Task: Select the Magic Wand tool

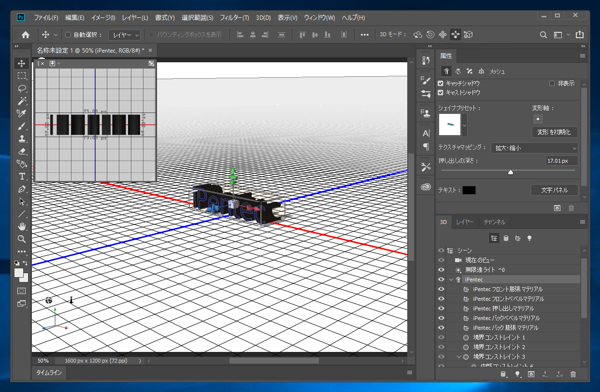Action: (22, 101)
